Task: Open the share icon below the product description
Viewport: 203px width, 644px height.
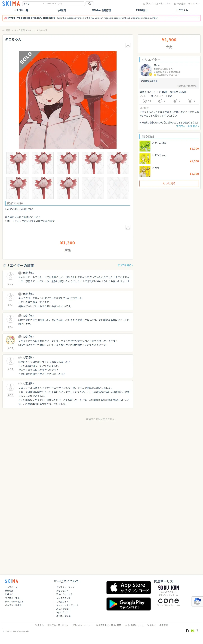Action: click(128, 228)
